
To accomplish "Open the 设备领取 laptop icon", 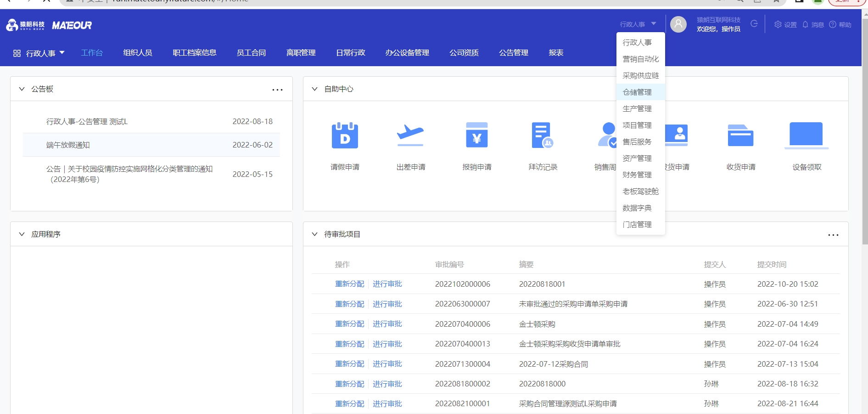I will point(806,136).
